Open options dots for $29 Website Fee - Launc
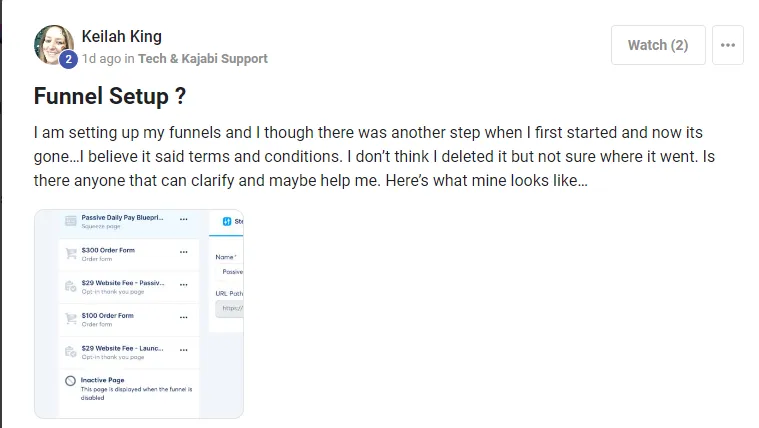Viewport: 759px width, 428px height. 183,350
